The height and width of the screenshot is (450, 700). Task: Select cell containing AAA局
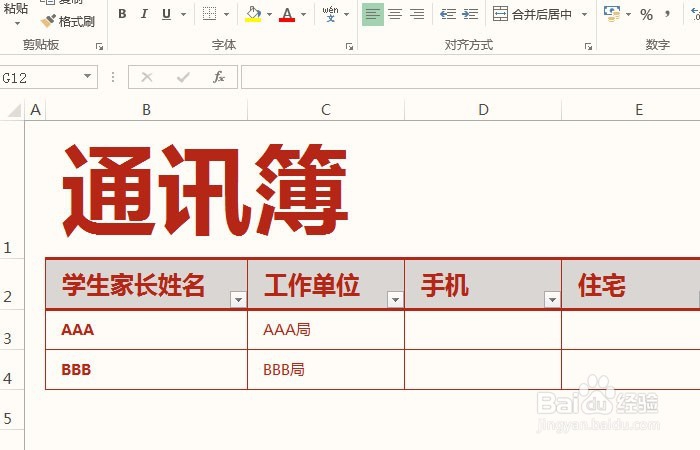click(326, 329)
